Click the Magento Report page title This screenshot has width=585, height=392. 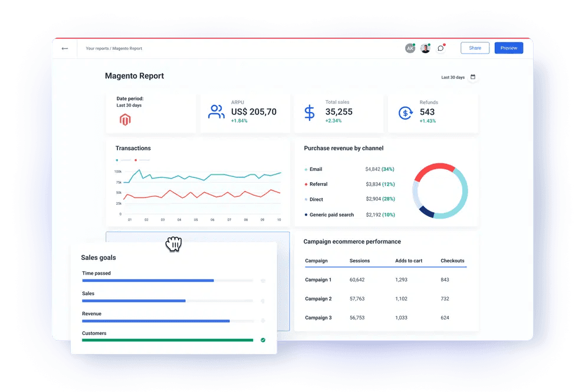click(x=134, y=75)
